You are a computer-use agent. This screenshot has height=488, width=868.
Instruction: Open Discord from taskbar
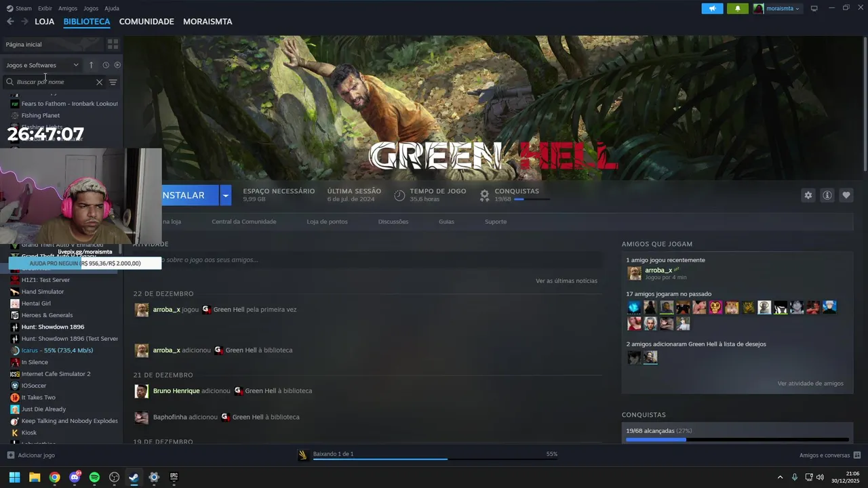[x=75, y=477]
